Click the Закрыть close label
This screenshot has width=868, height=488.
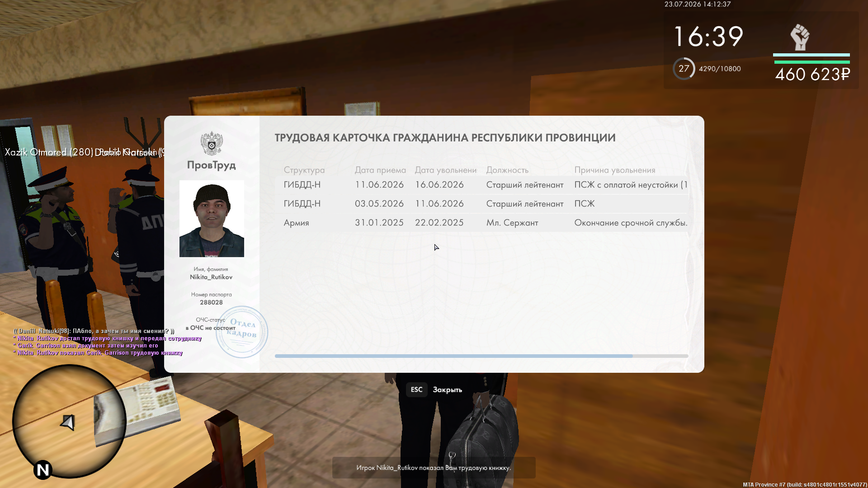pyautogui.click(x=447, y=390)
